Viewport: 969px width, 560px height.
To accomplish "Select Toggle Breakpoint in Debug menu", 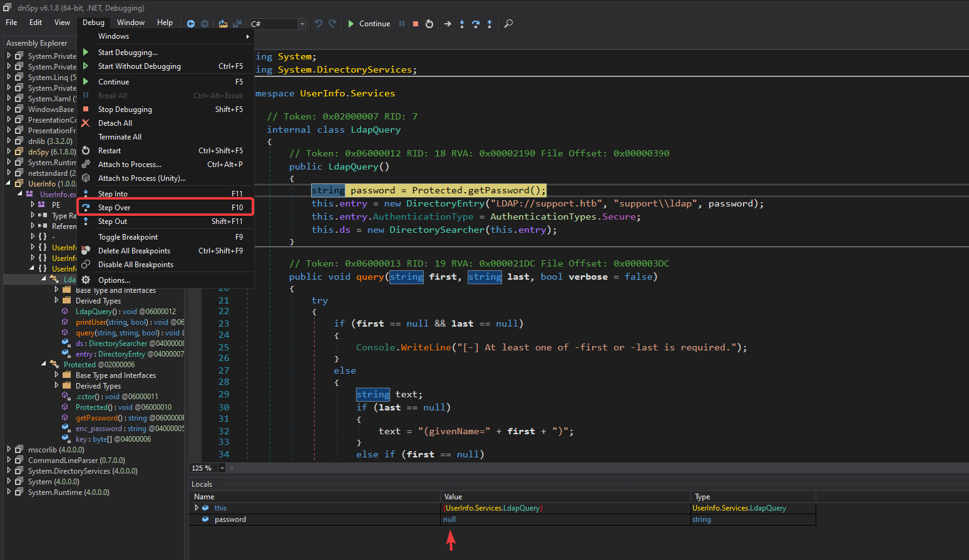I will [x=128, y=237].
